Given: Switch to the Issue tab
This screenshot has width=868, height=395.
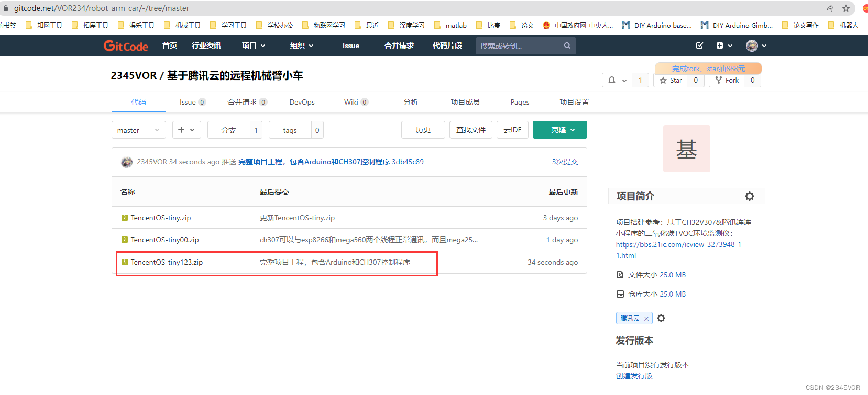Looking at the screenshot, I should (x=192, y=102).
